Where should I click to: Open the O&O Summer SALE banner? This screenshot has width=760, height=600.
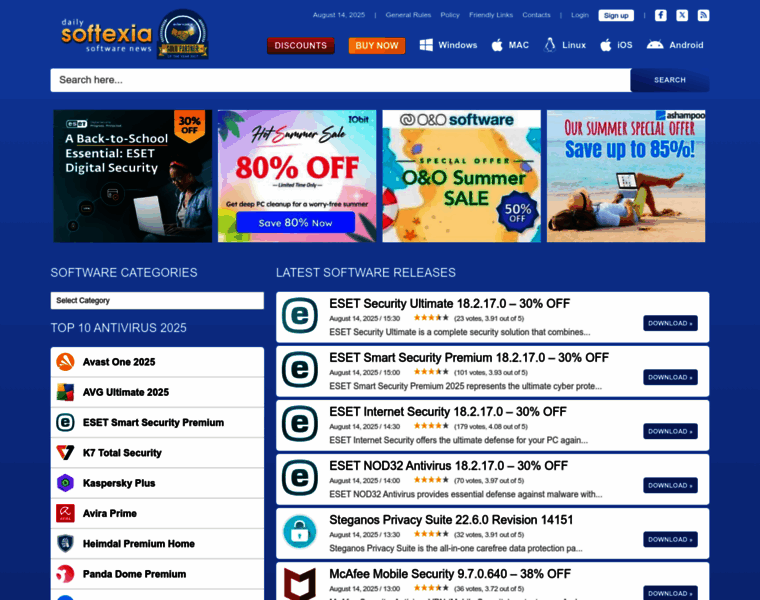click(461, 176)
